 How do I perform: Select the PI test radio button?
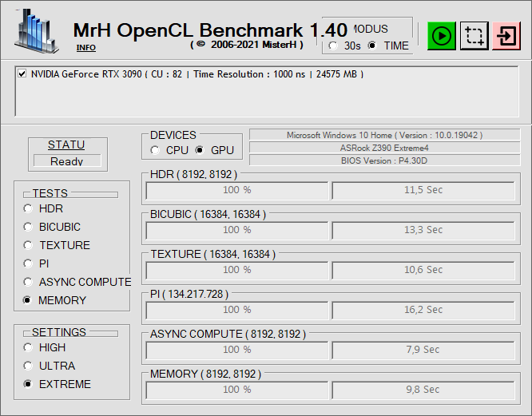tap(28, 263)
